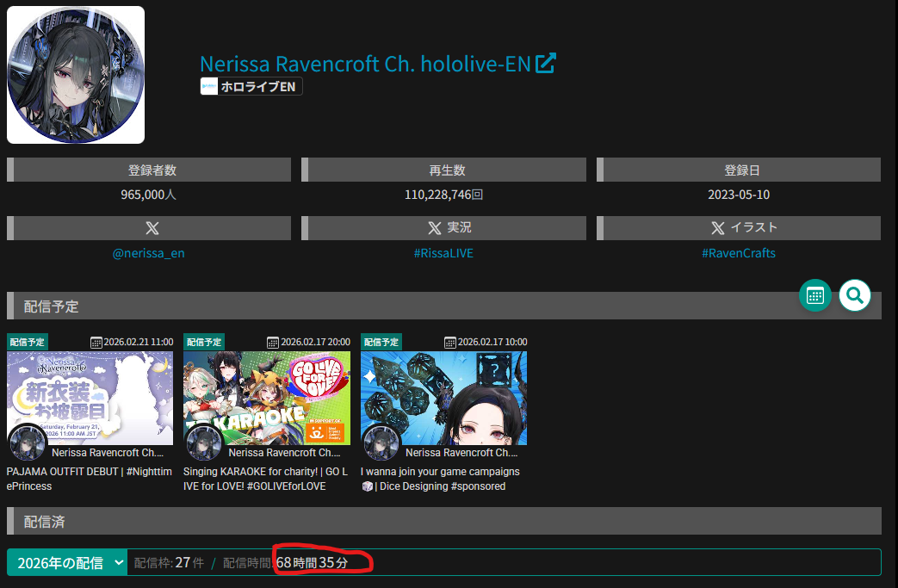Click the 配信予定 badge on pajama debut card

(27, 342)
